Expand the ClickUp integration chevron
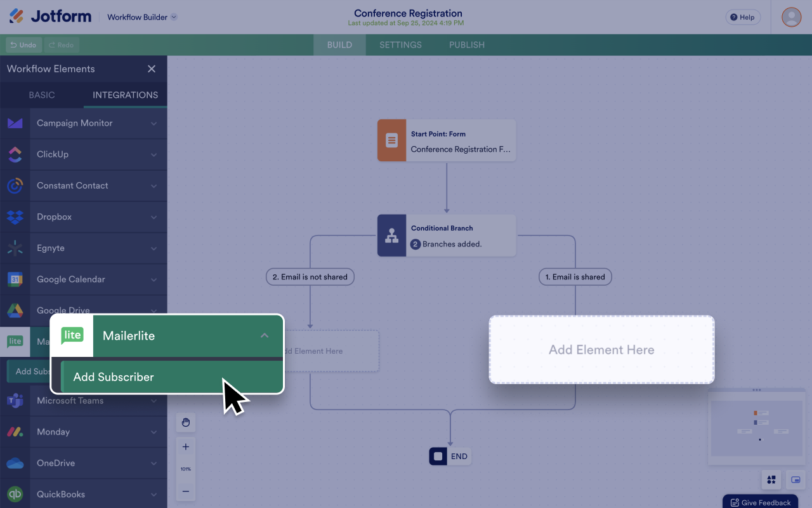Image resolution: width=812 pixels, height=508 pixels. tap(154, 154)
